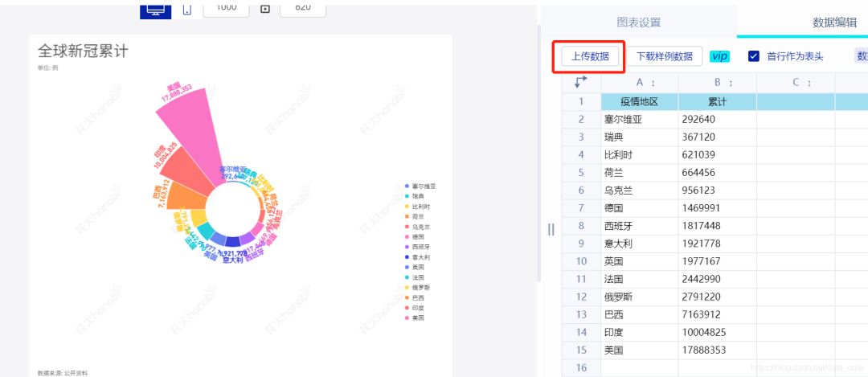Uncheck 首行作为表头 checkbox
This screenshot has height=377, width=868.
(753, 56)
